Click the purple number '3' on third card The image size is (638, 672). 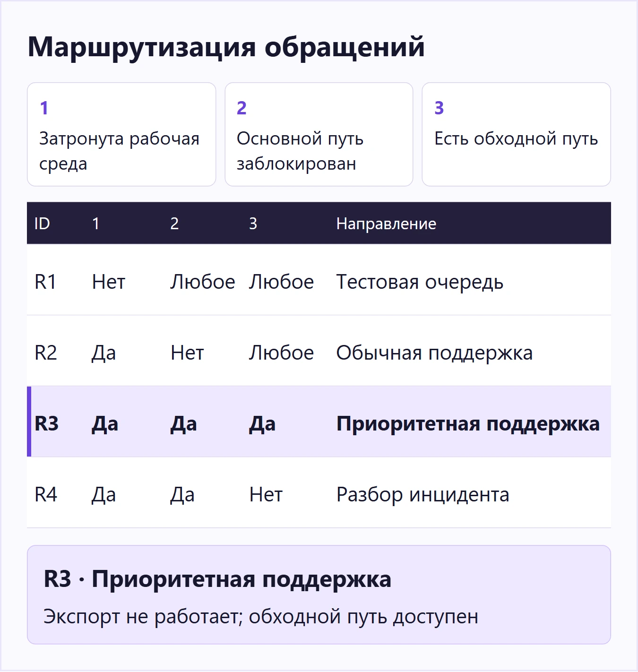click(439, 108)
